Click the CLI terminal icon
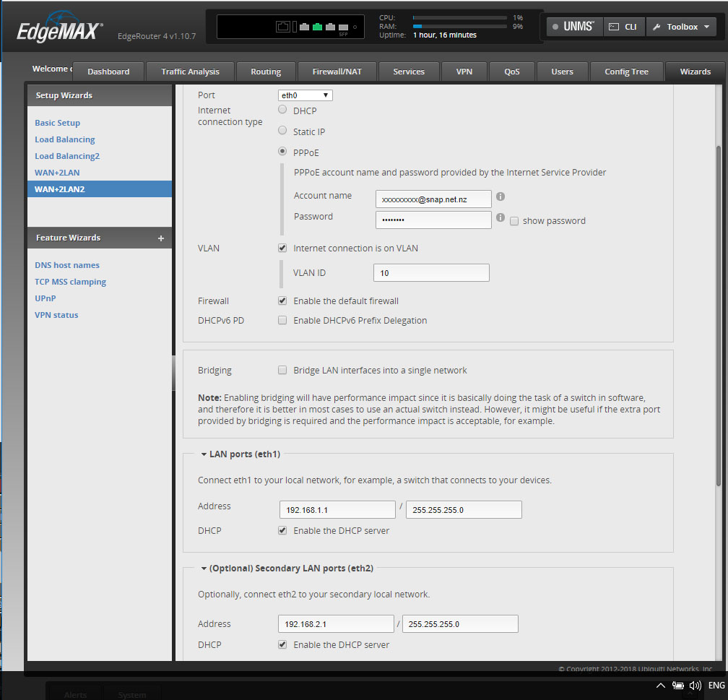Image resolution: width=728 pixels, height=700 pixels. pos(614,27)
